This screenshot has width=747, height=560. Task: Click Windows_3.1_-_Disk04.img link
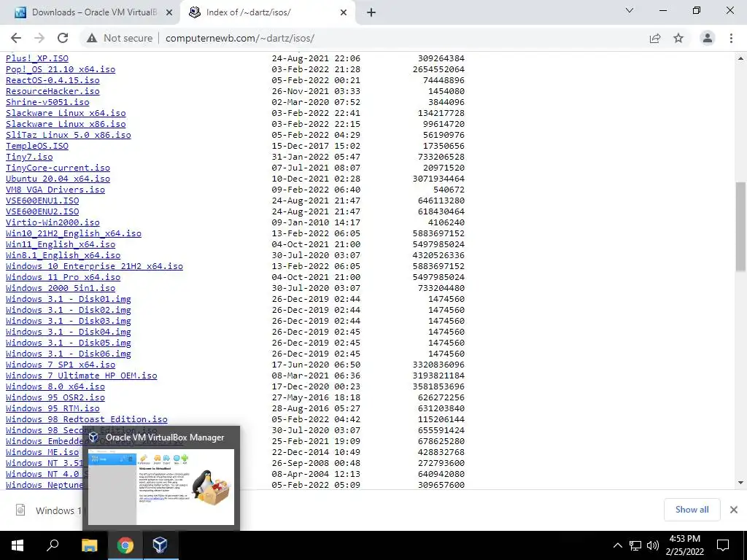[68, 332]
